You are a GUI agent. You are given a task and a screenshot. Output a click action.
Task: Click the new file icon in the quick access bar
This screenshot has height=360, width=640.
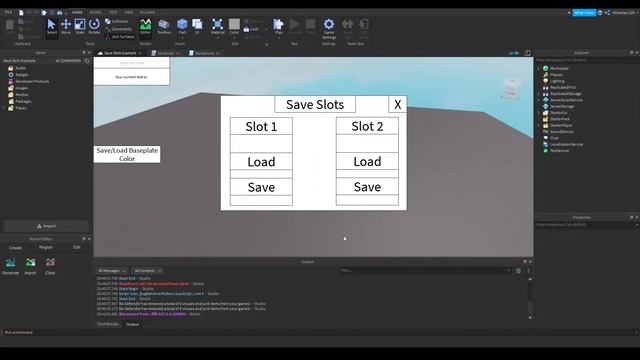pyautogui.click(x=21, y=13)
